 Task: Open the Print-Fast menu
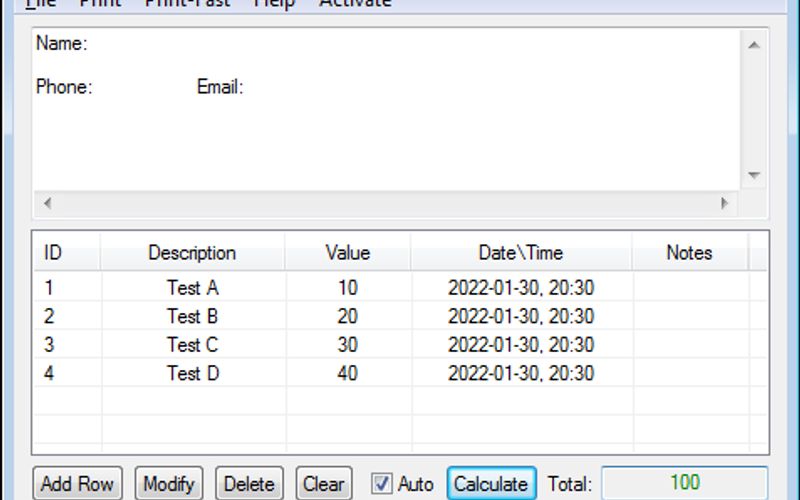click(x=187, y=3)
